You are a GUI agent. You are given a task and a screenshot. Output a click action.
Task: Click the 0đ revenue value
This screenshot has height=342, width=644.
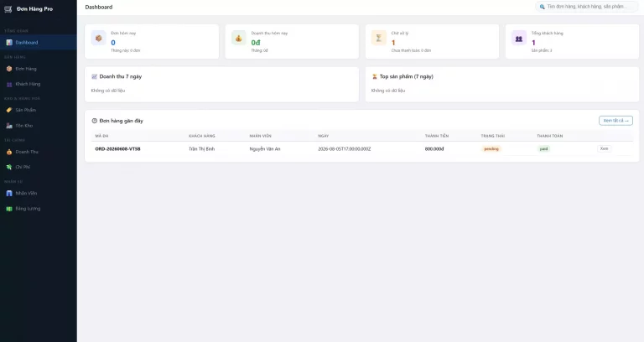coord(256,43)
